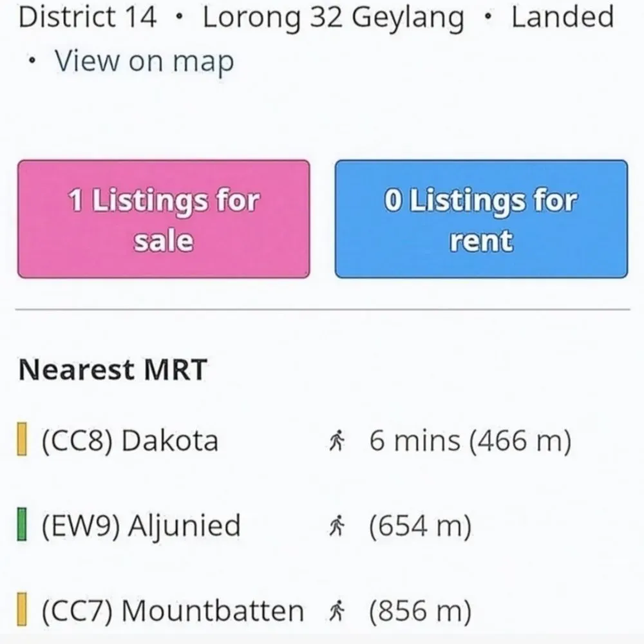Click the District 14 text

(88, 17)
